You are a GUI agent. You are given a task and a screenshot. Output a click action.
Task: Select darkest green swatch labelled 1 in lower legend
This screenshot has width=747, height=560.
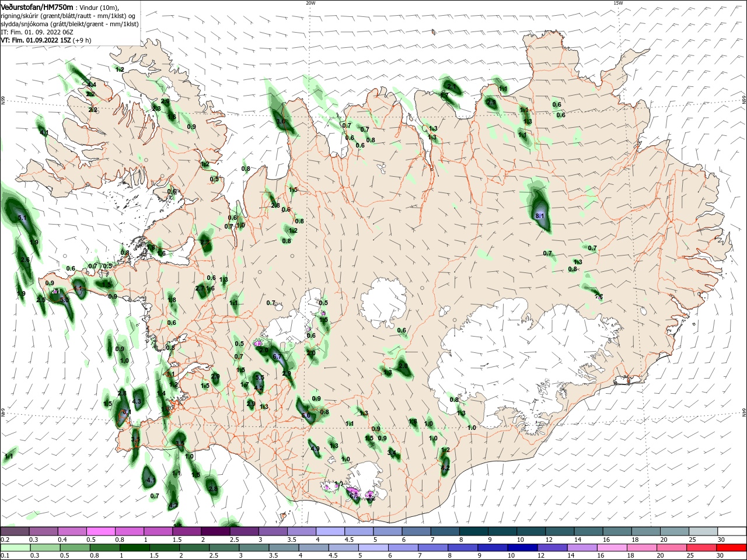[136, 548]
